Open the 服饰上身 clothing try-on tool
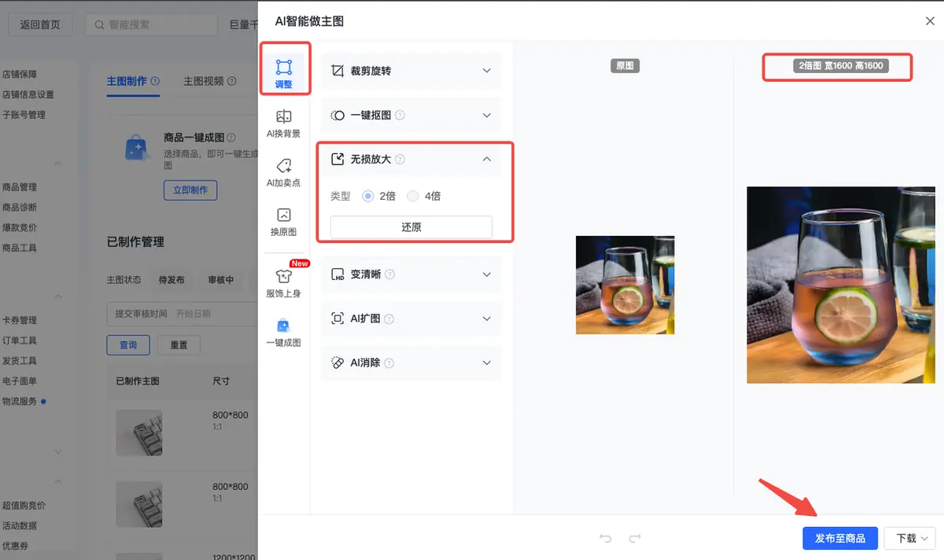 point(284,282)
